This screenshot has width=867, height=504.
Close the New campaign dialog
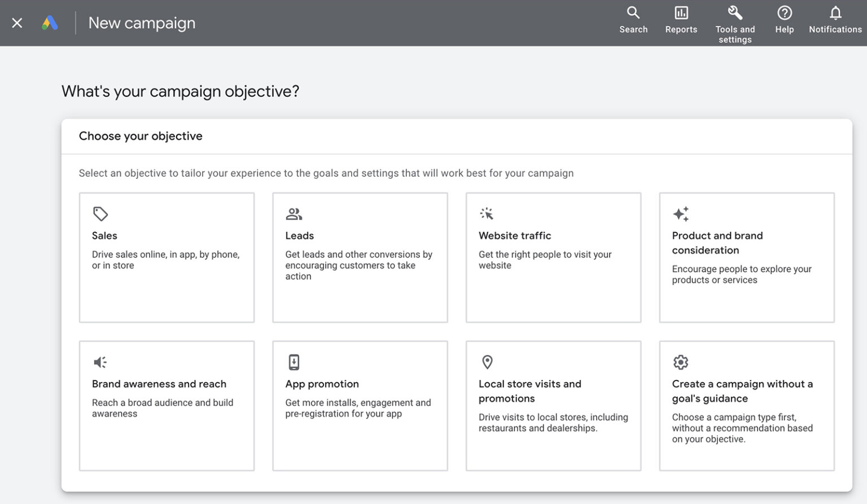[17, 23]
